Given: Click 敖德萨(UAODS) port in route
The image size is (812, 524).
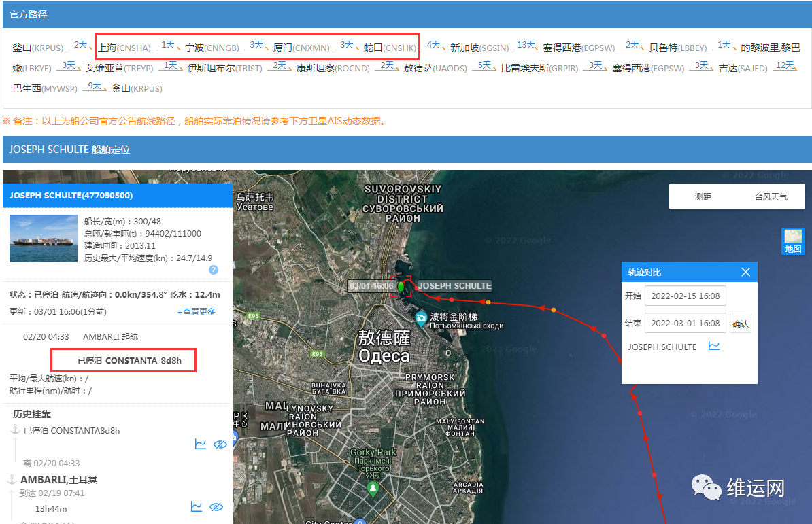Looking at the screenshot, I should point(435,68).
